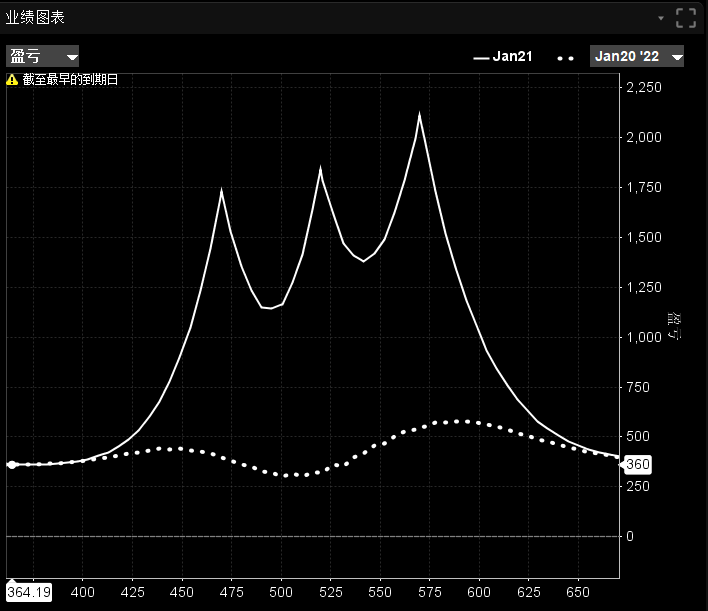Viewport: 708px width, 611px height.
Task: Click the 475 x-axis label
Action: [231, 592]
